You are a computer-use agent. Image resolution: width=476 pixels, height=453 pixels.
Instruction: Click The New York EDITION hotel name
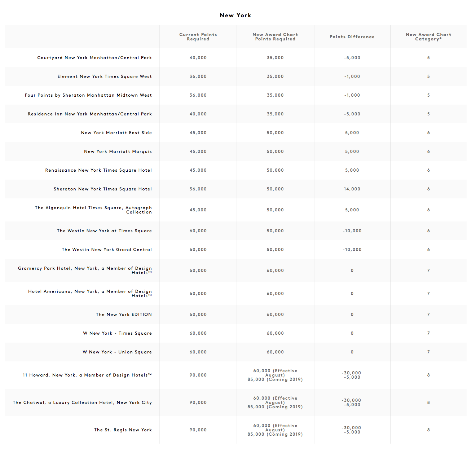coord(124,315)
